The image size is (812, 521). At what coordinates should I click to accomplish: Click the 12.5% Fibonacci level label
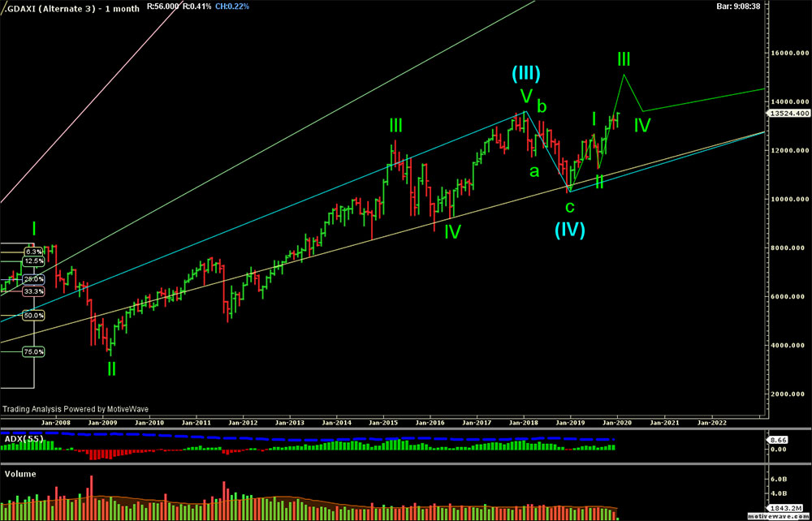34,261
